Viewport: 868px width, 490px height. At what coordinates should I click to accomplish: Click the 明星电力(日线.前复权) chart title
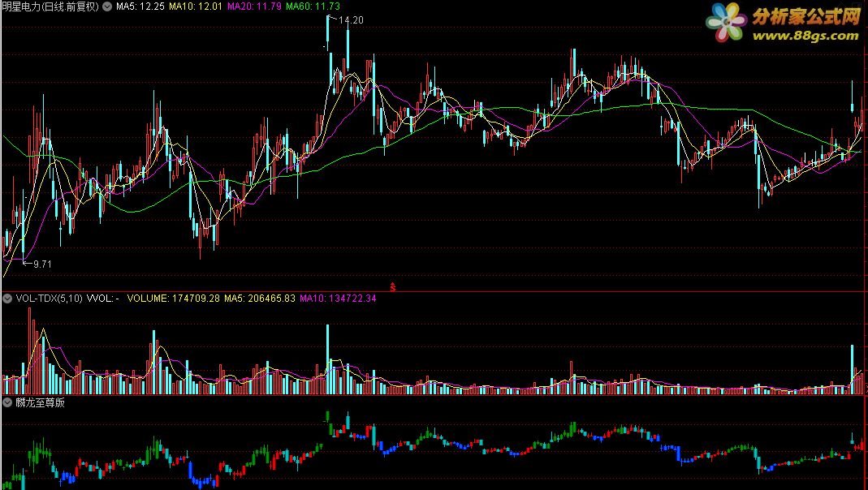pyautogui.click(x=50, y=6)
